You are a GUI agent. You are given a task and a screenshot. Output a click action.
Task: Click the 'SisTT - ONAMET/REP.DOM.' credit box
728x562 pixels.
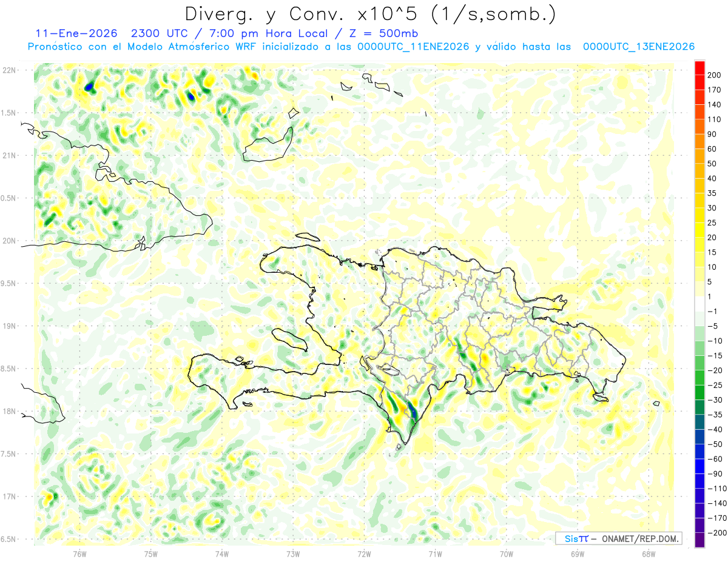click(619, 538)
